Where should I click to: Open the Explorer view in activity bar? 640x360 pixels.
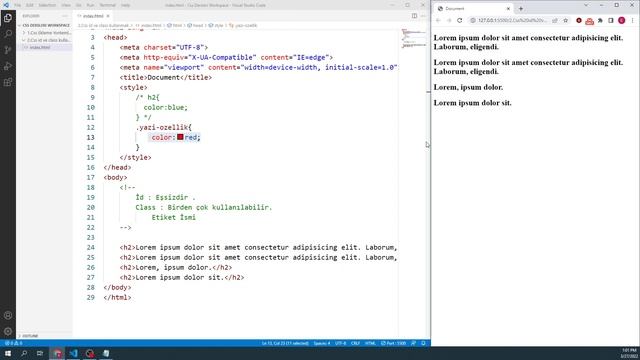(8, 18)
